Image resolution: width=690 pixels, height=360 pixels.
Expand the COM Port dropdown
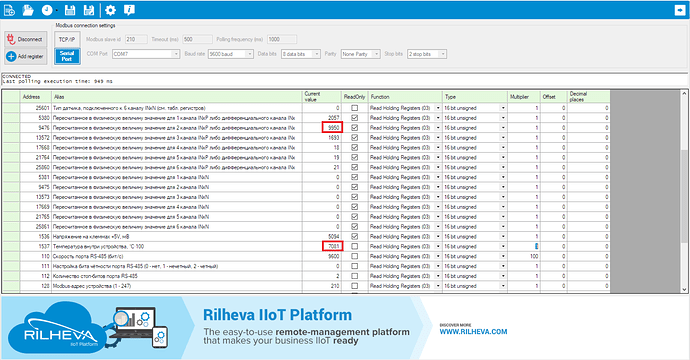click(176, 54)
